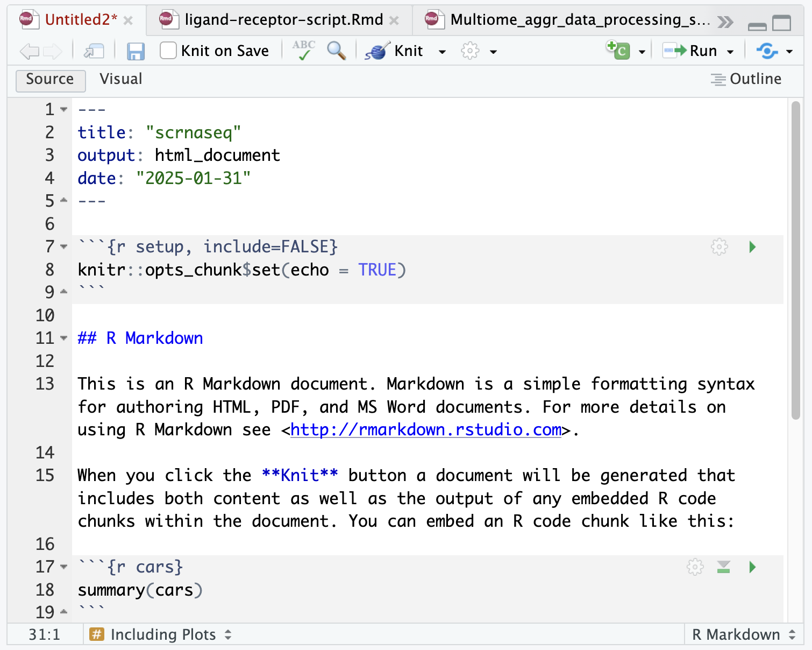Click the Run button label

click(703, 51)
